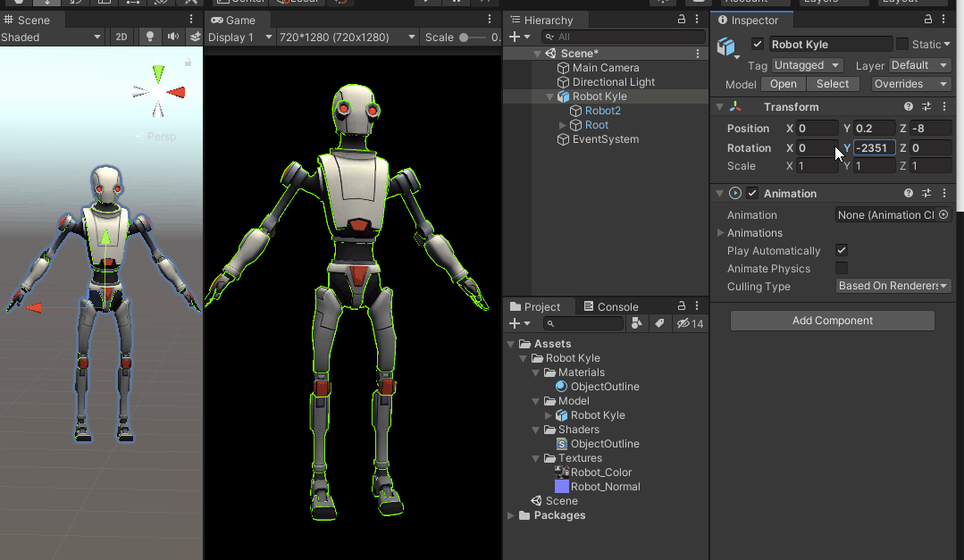Uncheck Play Automatically

click(842, 251)
